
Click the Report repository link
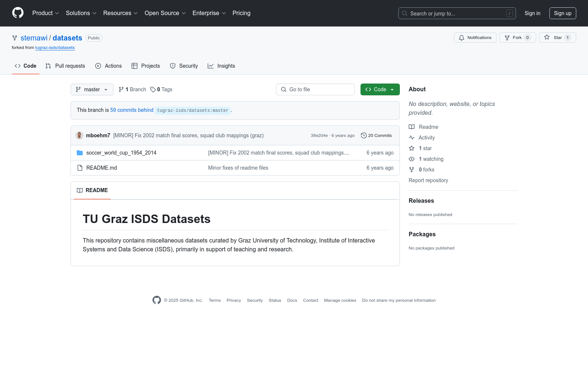429,180
